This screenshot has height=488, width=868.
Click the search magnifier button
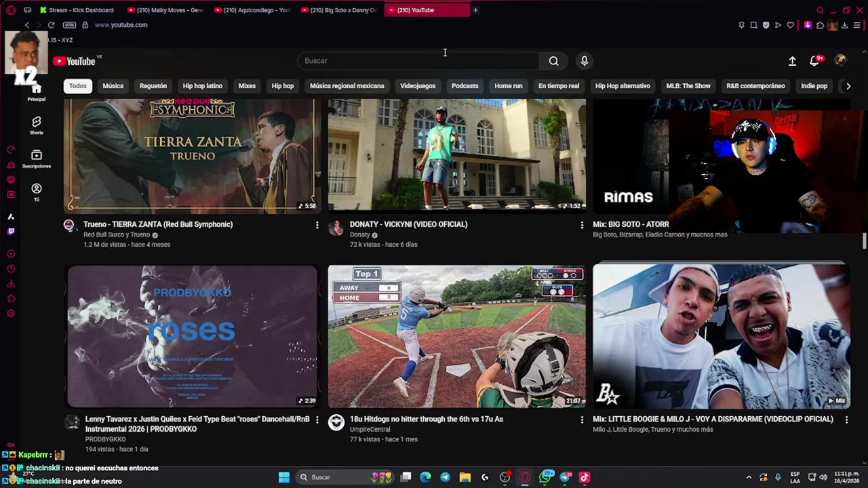[554, 61]
